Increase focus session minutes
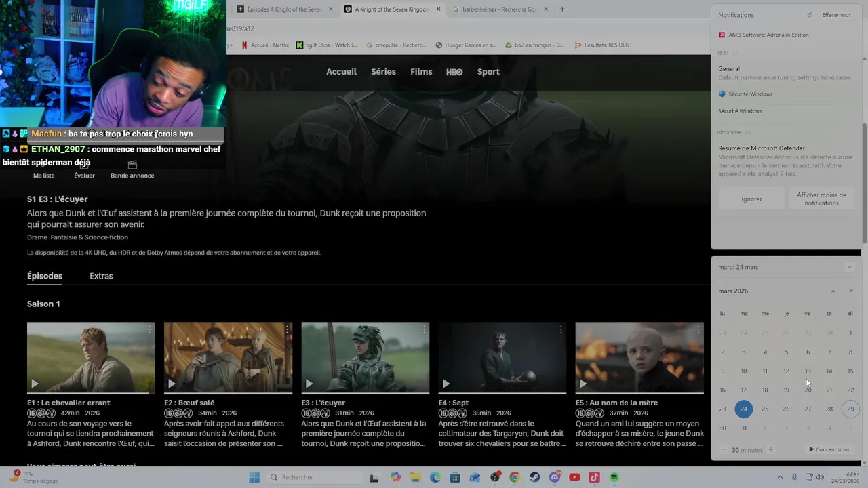This screenshot has height=488, width=868. (771, 450)
